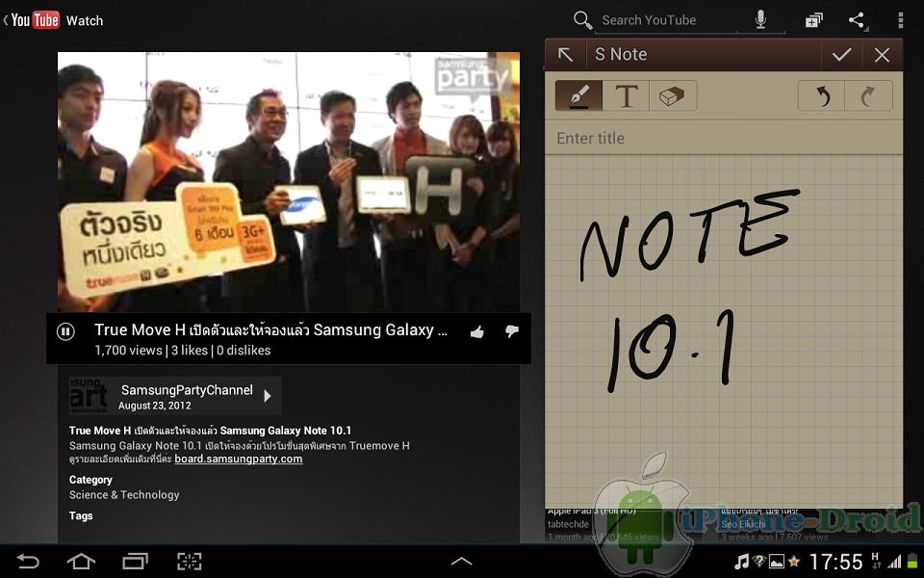Start voice search with microphone icon
Image resolution: width=924 pixels, height=578 pixels.
click(760, 20)
